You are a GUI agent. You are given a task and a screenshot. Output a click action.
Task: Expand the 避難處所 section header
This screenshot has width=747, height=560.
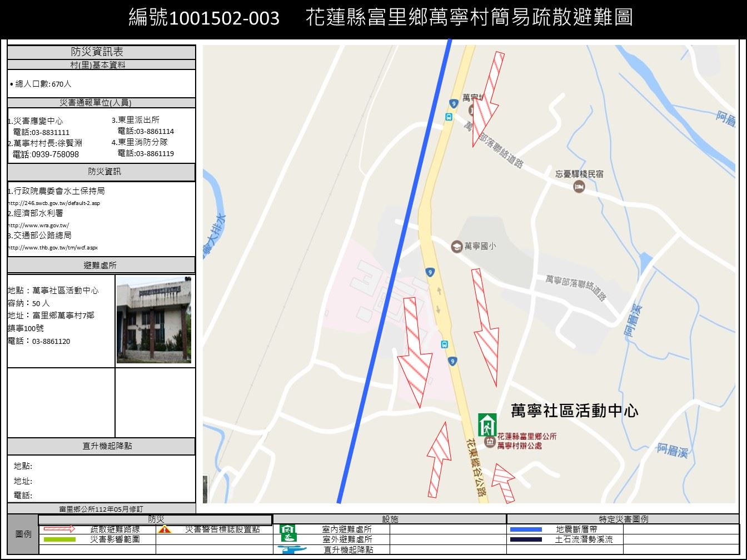(101, 265)
